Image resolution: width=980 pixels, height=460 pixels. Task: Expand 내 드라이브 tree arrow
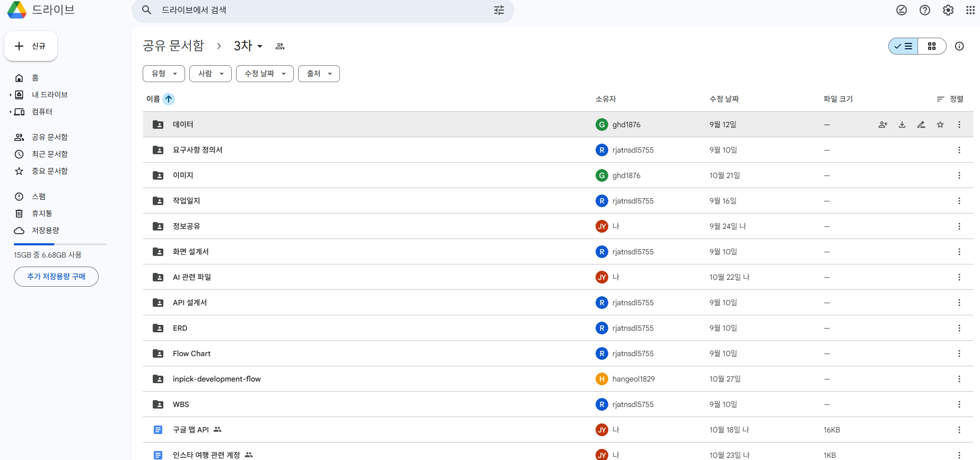pyautogui.click(x=11, y=95)
